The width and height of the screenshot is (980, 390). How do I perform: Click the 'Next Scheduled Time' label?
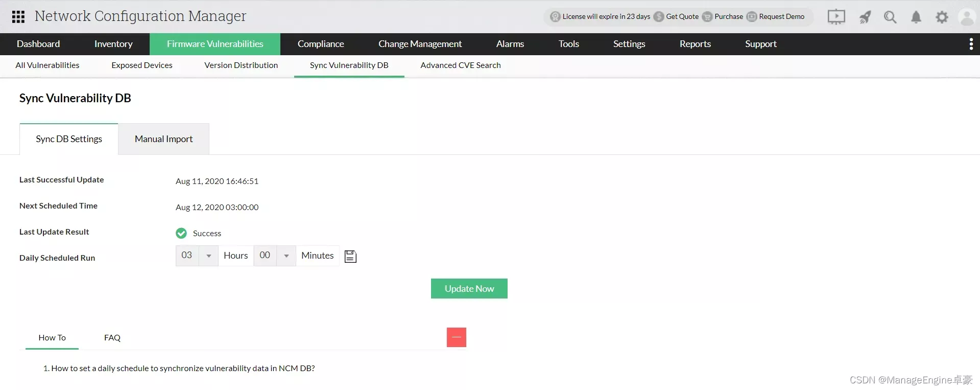(x=59, y=206)
